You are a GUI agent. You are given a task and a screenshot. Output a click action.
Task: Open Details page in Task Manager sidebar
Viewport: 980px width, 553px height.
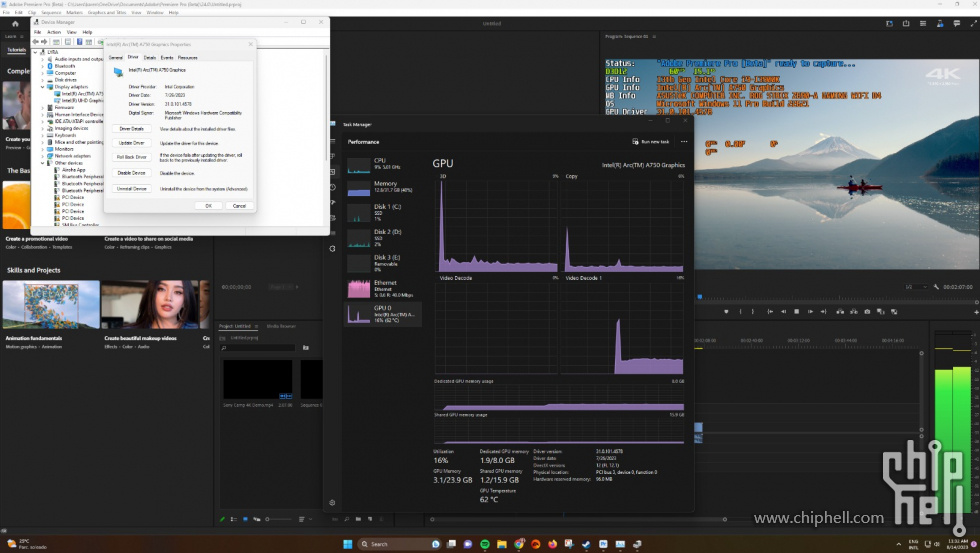tap(332, 233)
